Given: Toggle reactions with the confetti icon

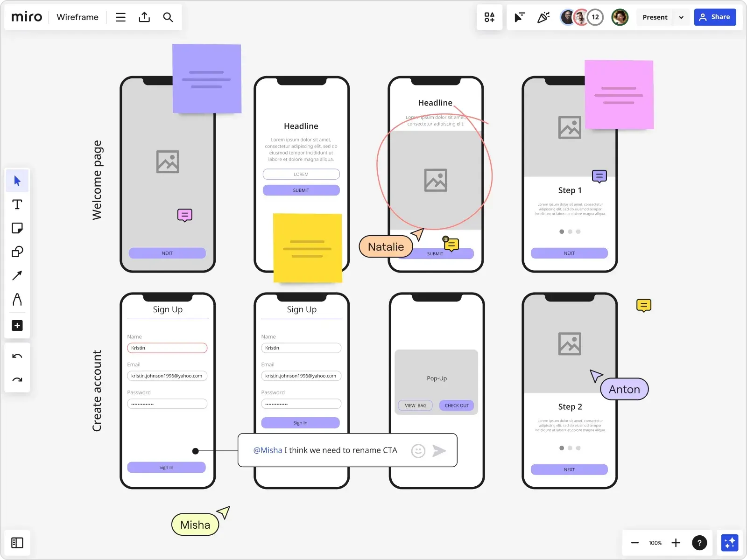Looking at the screenshot, I should (x=543, y=17).
